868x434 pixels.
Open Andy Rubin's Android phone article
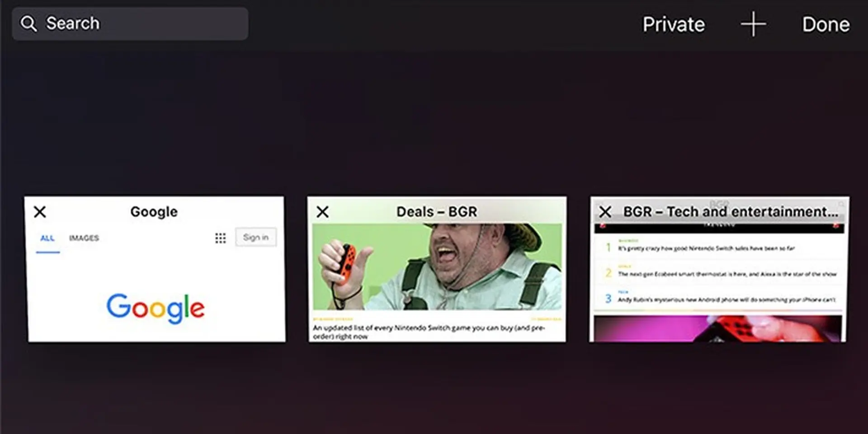(x=726, y=299)
